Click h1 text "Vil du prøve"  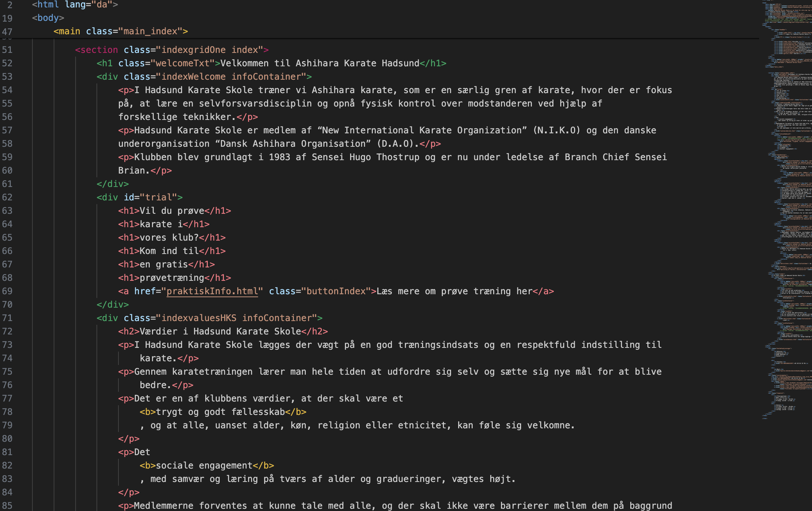coord(172,211)
